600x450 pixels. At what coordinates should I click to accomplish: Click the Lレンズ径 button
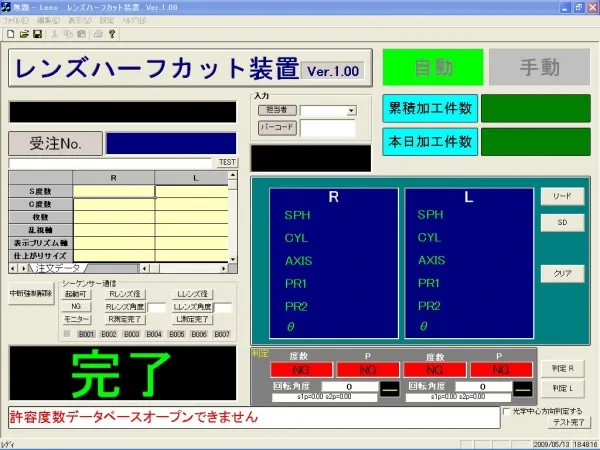pos(192,294)
